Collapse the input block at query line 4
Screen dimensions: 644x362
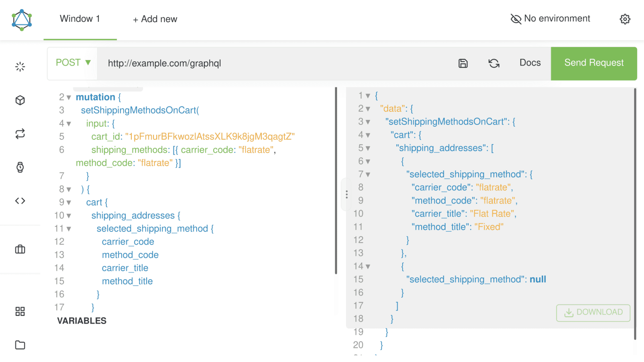[69, 124]
